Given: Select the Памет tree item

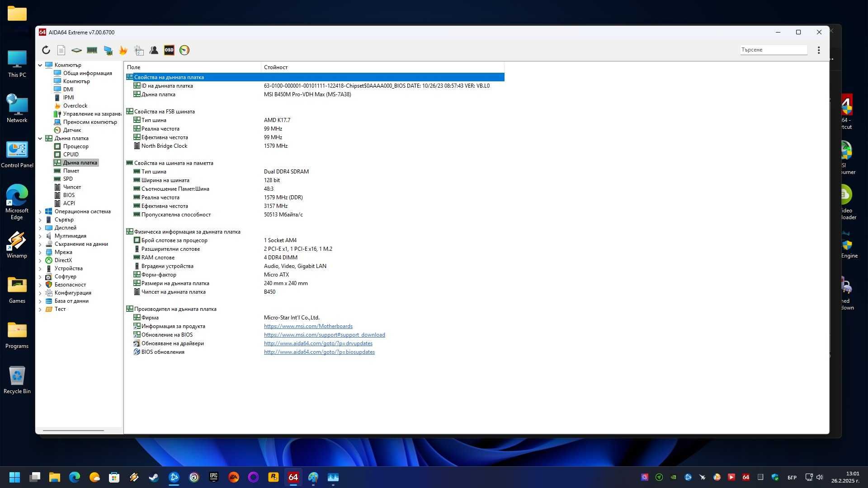Looking at the screenshot, I should pos(71,171).
